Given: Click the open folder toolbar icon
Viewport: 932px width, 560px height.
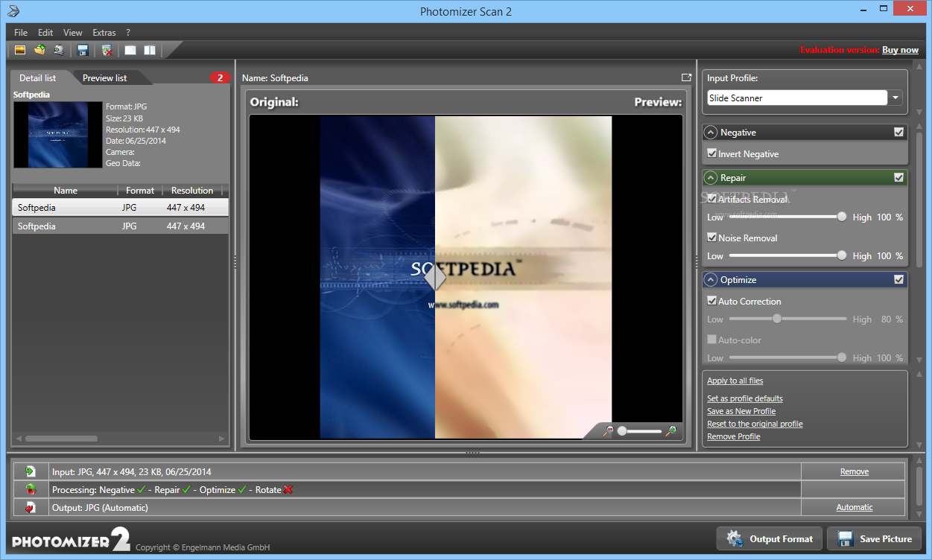Looking at the screenshot, I should click(39, 50).
